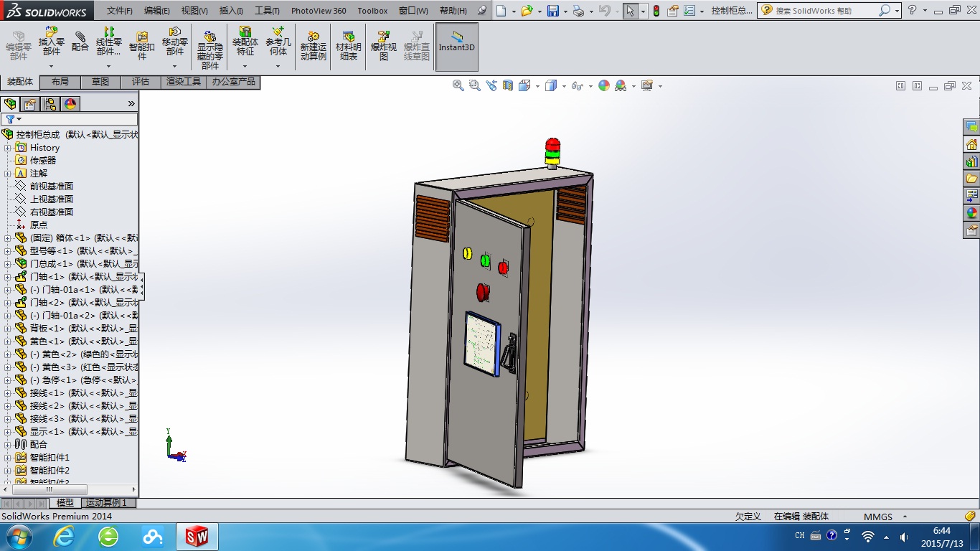Open the 文件(F) menu

coord(120,11)
